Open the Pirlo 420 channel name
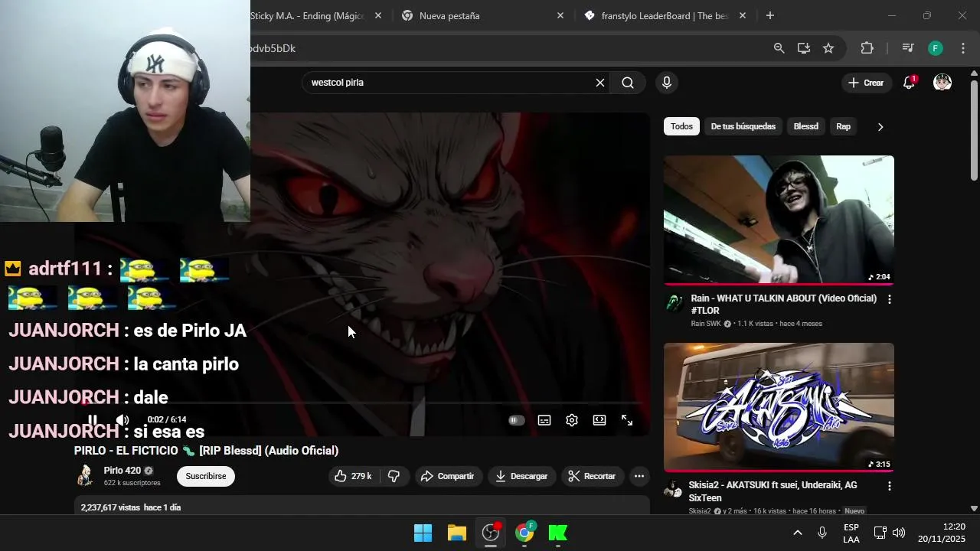 point(122,471)
